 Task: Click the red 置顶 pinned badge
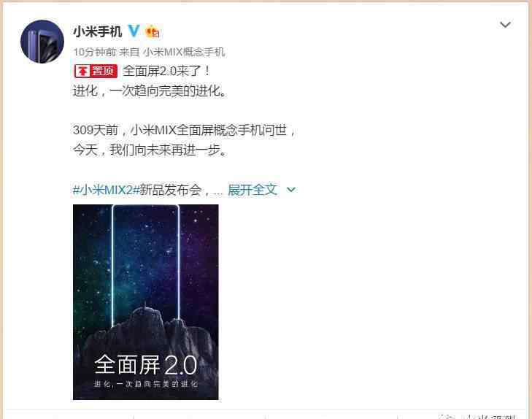[96, 72]
